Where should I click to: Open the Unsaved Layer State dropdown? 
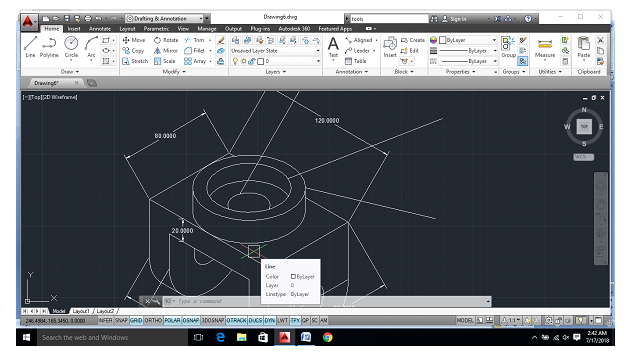pyautogui.click(x=276, y=51)
